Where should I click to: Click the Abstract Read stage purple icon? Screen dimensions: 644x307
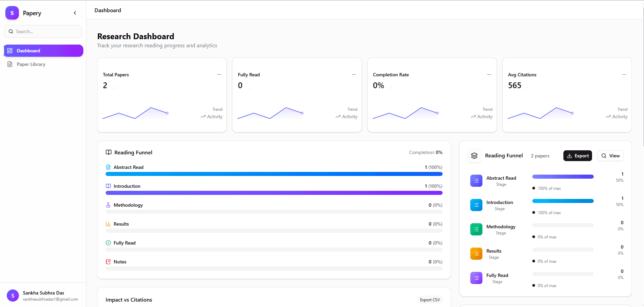pos(476,181)
